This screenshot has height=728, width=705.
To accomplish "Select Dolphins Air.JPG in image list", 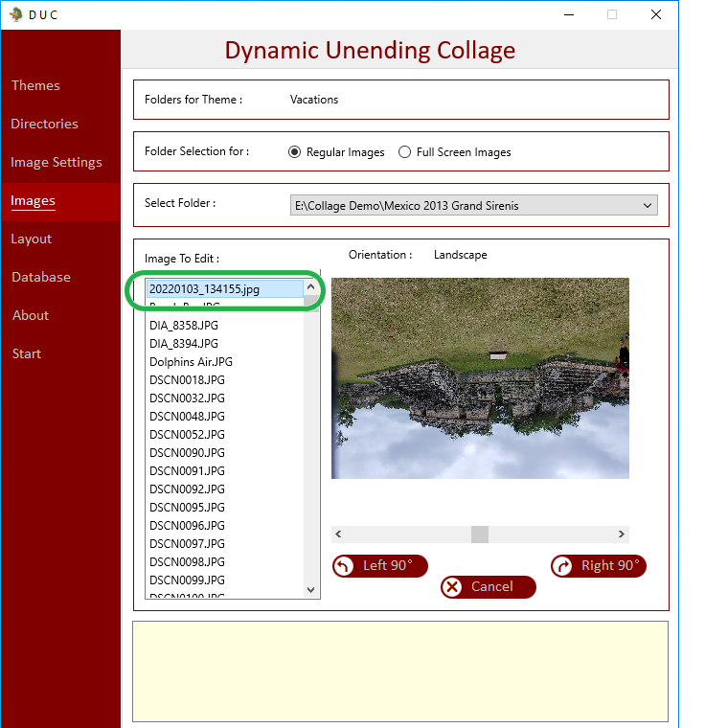I will [191, 362].
